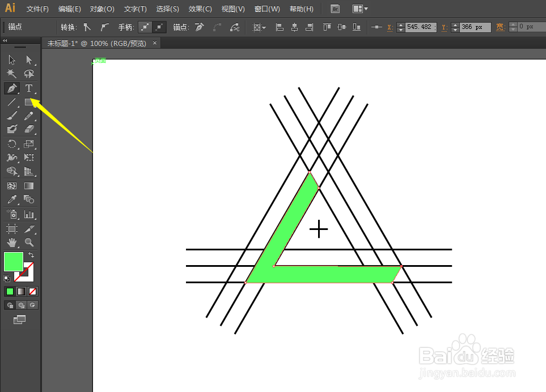
Task: Convert selected anchor to corner
Action: (x=87, y=27)
